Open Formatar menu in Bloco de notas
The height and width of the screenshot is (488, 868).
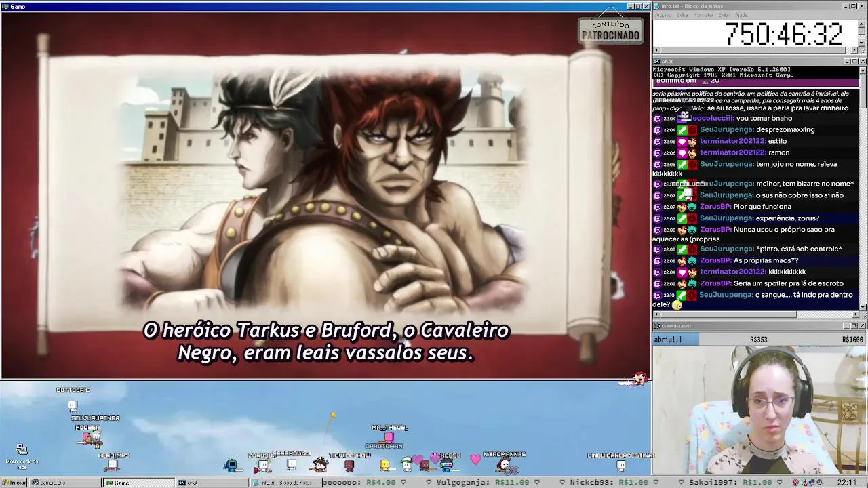tap(703, 15)
